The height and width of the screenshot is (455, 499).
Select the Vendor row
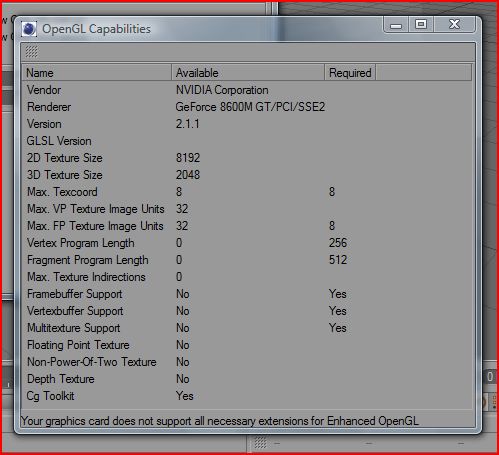(247, 90)
